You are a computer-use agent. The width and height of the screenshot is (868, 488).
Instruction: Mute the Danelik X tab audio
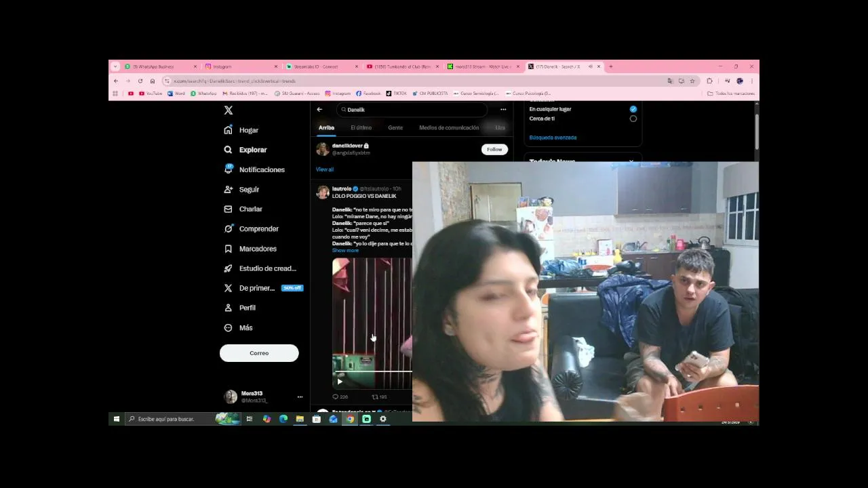click(591, 66)
